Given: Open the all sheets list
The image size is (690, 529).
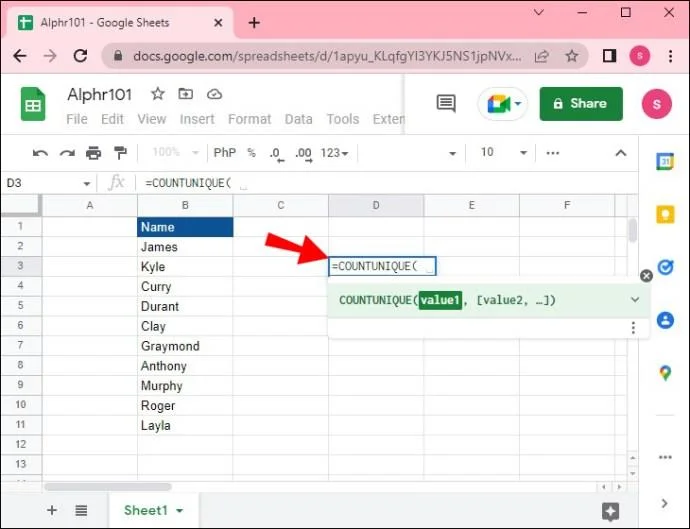Looking at the screenshot, I should tap(81, 511).
